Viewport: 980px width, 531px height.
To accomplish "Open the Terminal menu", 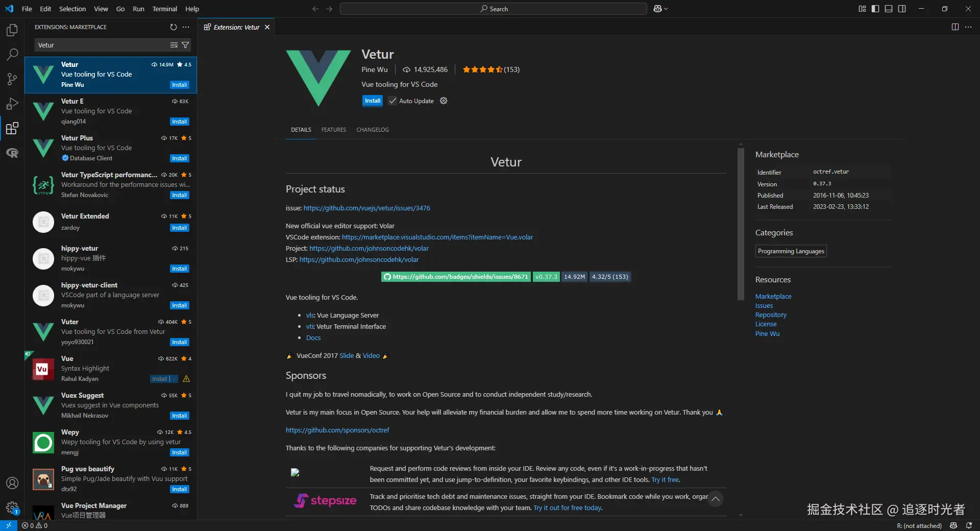I will pos(164,9).
